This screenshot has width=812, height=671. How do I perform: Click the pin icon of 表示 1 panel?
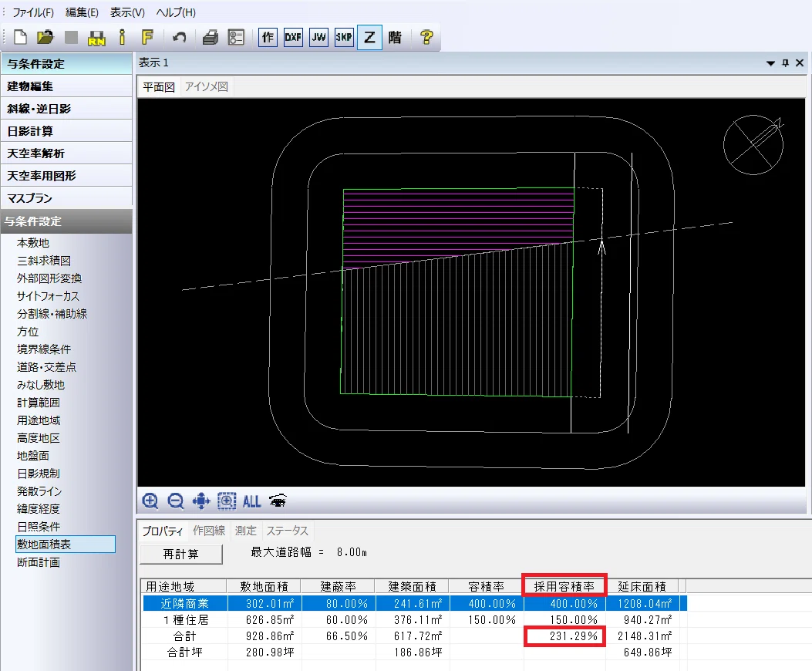[786, 62]
